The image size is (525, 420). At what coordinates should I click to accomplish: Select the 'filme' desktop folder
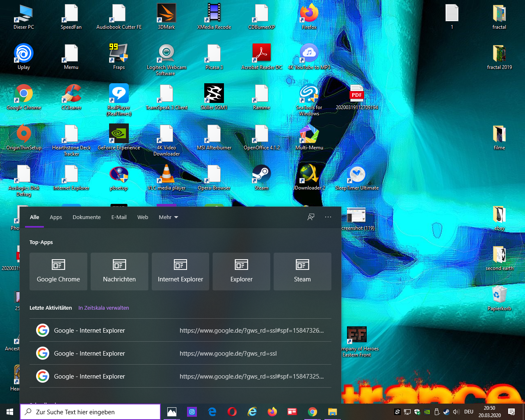499,137
